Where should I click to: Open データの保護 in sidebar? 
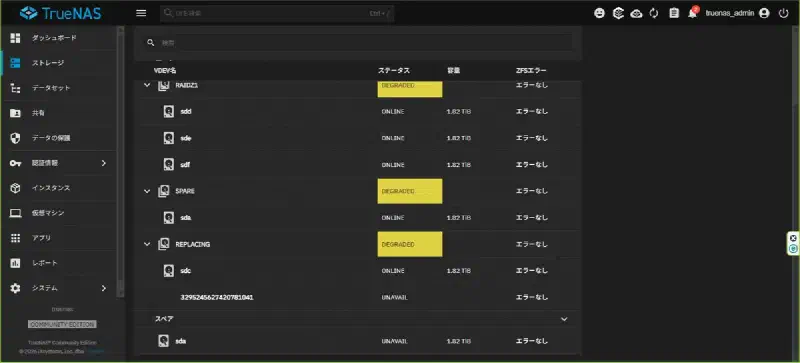click(59, 138)
